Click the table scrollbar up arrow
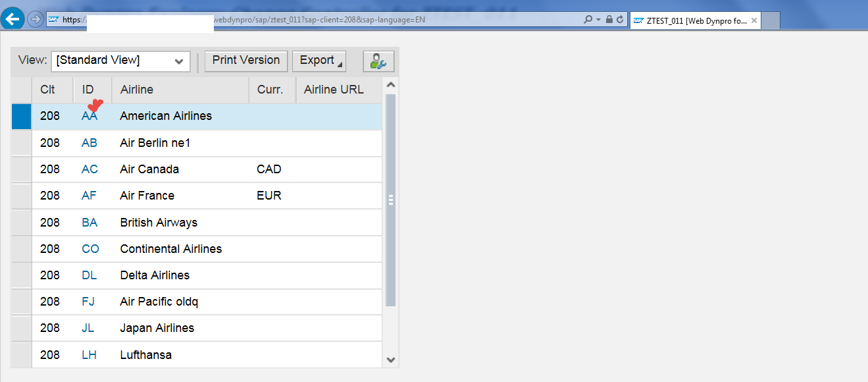Screen dimensions: 868x382 tap(390, 85)
